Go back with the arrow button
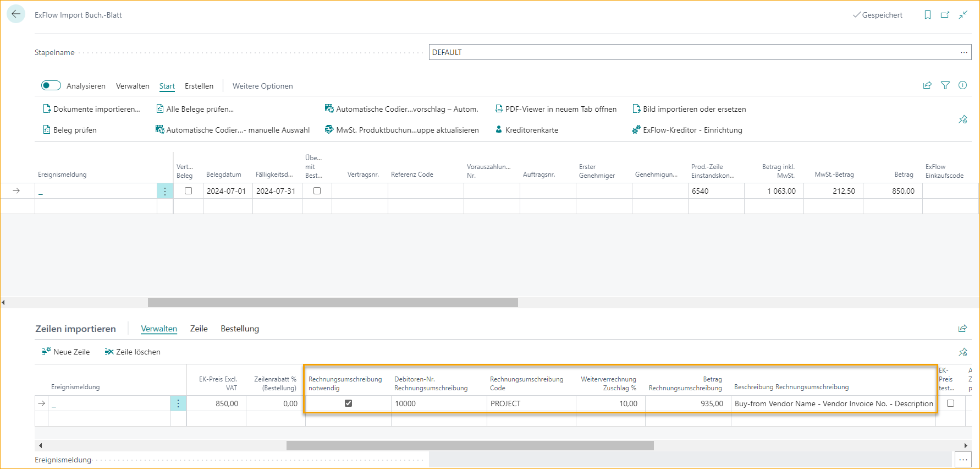980x469 pixels. 16,14
